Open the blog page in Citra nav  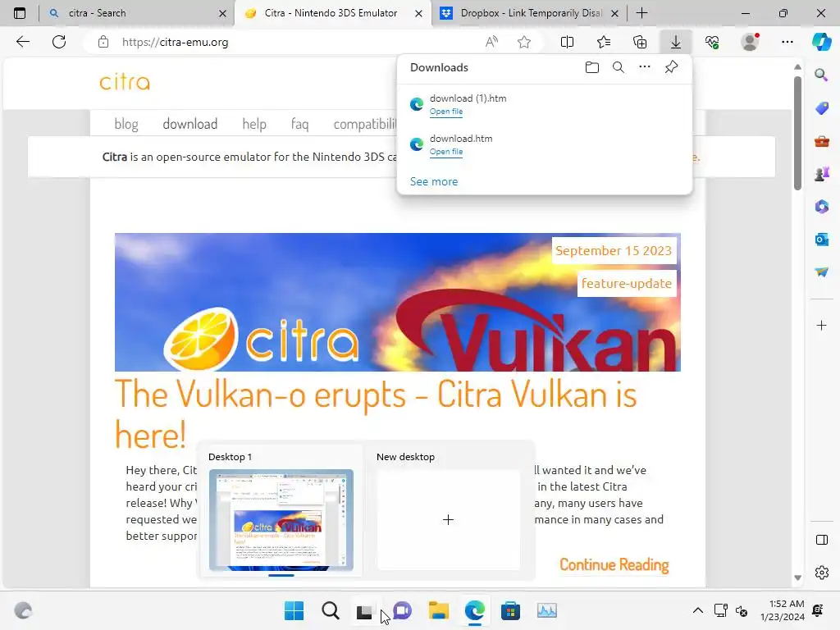point(126,125)
